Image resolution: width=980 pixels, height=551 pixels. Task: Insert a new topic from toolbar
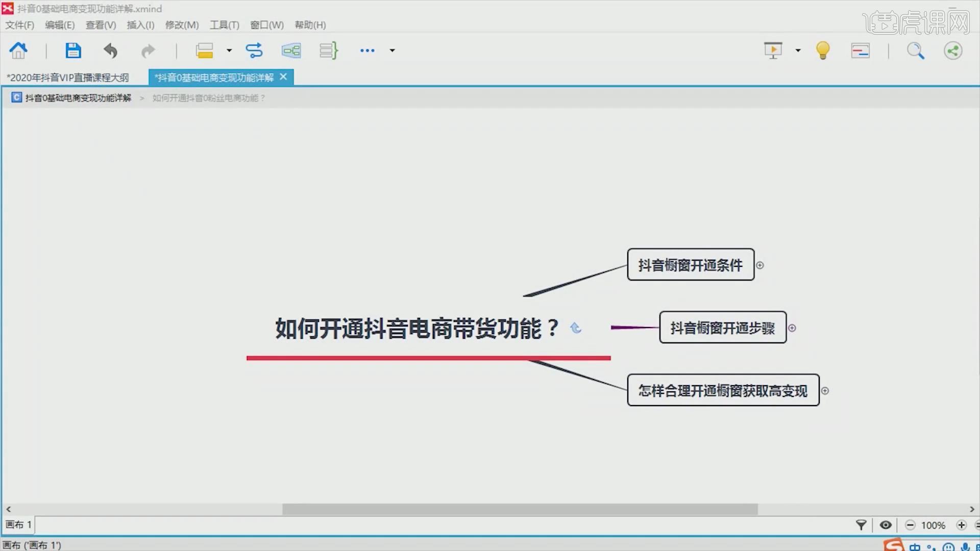(205, 51)
